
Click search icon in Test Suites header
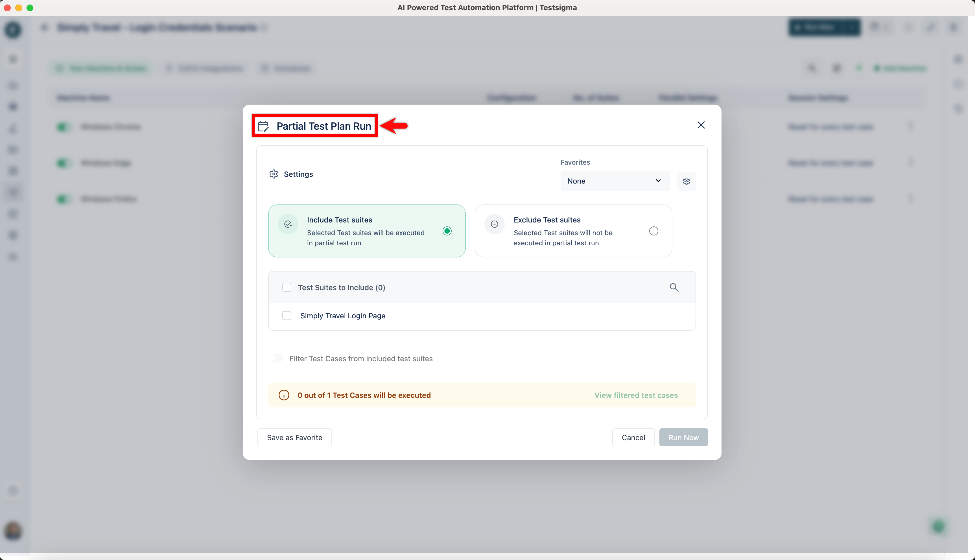674,287
